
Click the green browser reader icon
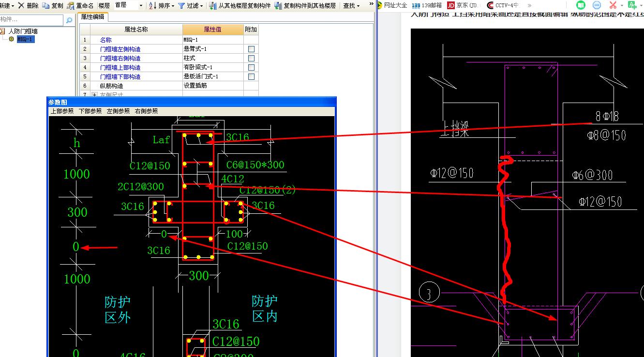[x=581, y=5]
